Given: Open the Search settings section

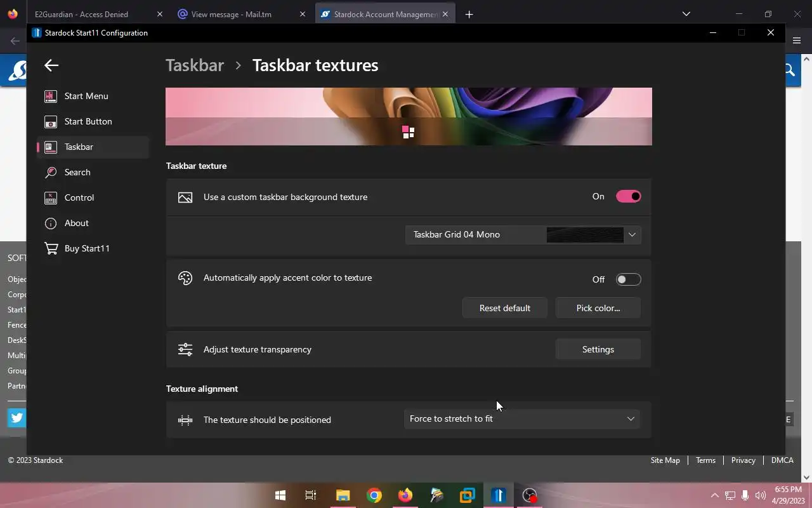Looking at the screenshot, I should 93,172.
